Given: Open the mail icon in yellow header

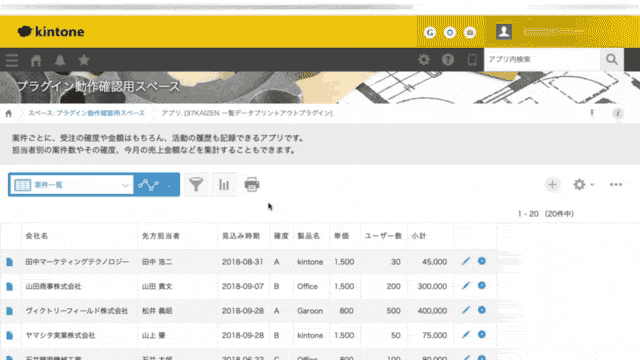Looking at the screenshot, I should [470, 32].
